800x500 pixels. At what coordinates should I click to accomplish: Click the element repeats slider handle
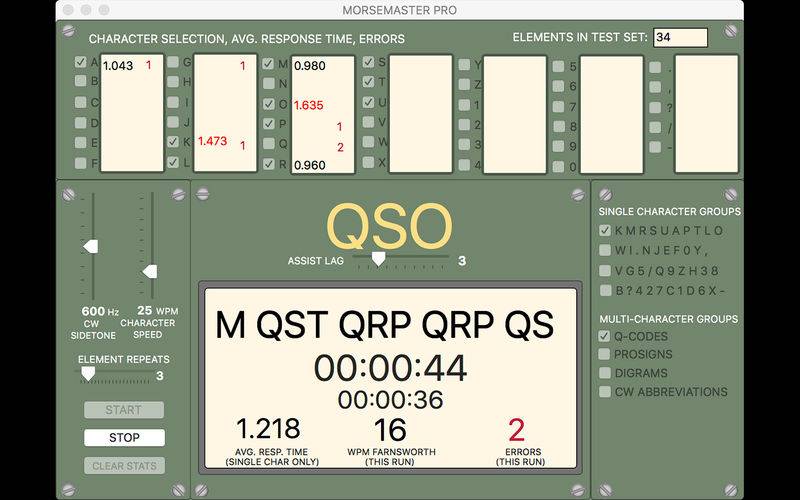[x=88, y=373]
